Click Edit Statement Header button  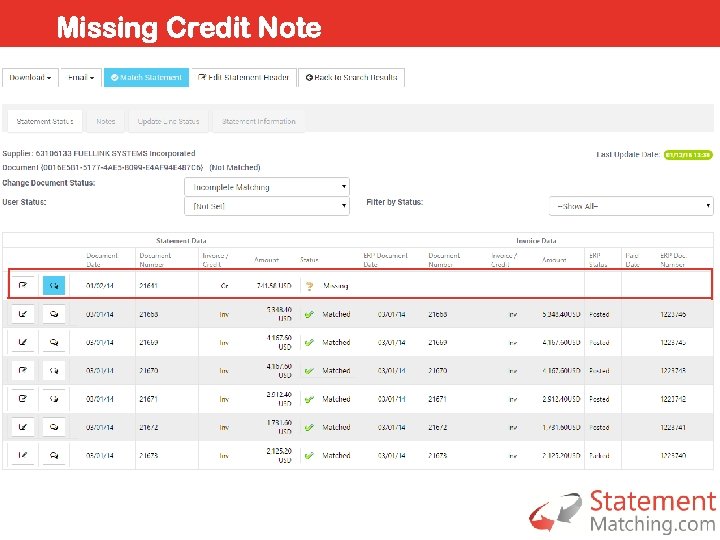point(244,78)
